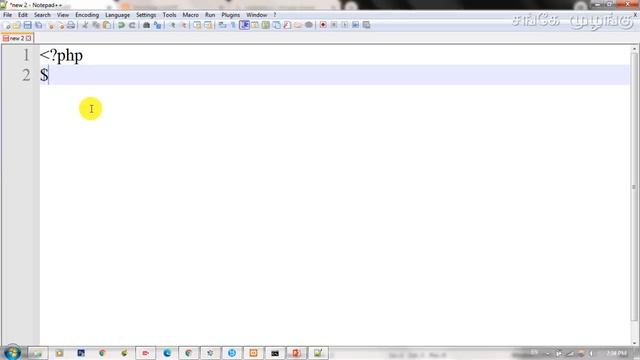Image resolution: width=640 pixels, height=360 pixels.
Task: Click the Copy toolbar icon
Action: 96,25
